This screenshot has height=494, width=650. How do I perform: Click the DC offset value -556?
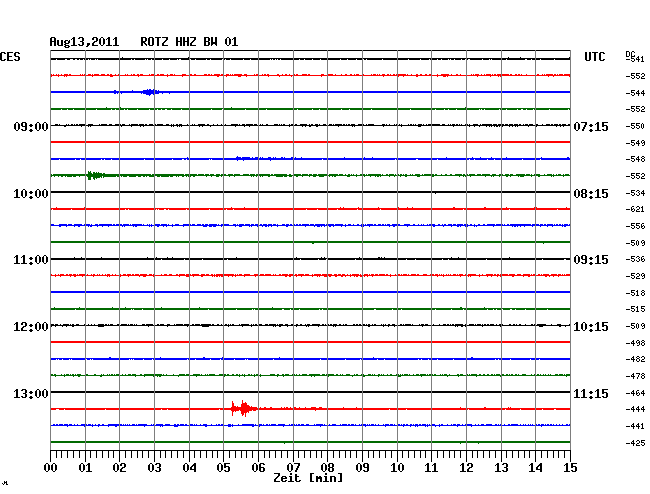(635, 226)
